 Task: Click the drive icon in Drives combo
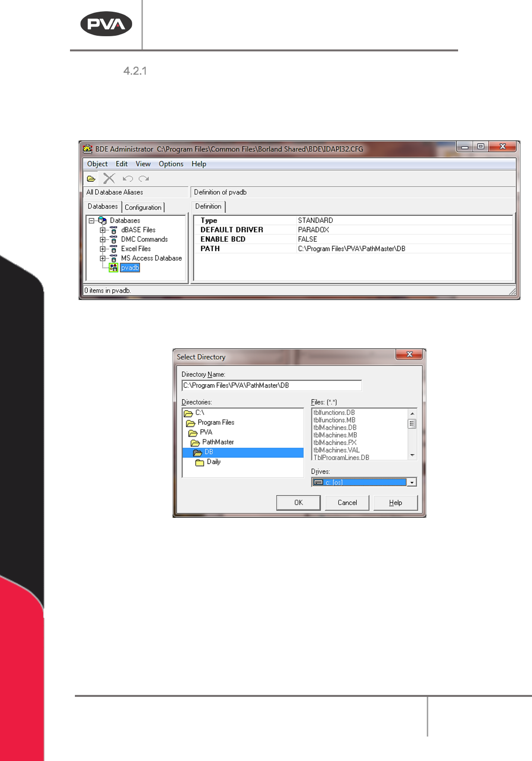point(318,483)
